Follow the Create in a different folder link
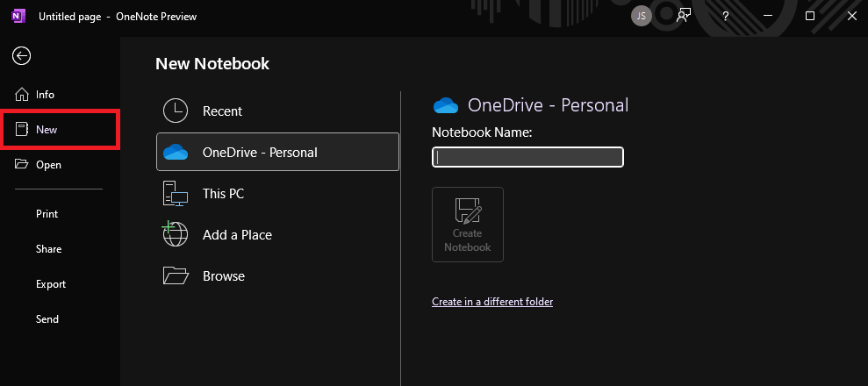868x386 pixels. [x=492, y=302]
